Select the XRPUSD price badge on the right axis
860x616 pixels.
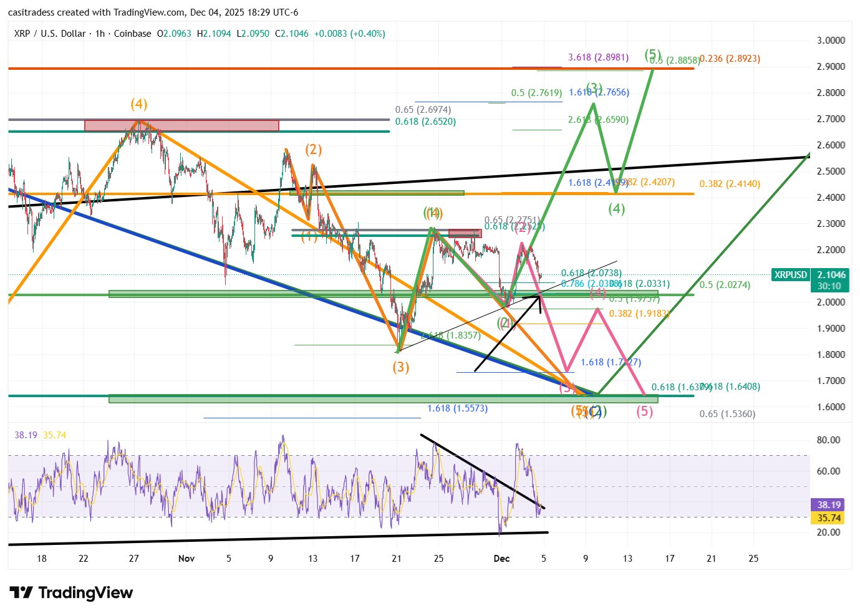pyautogui.click(x=790, y=274)
